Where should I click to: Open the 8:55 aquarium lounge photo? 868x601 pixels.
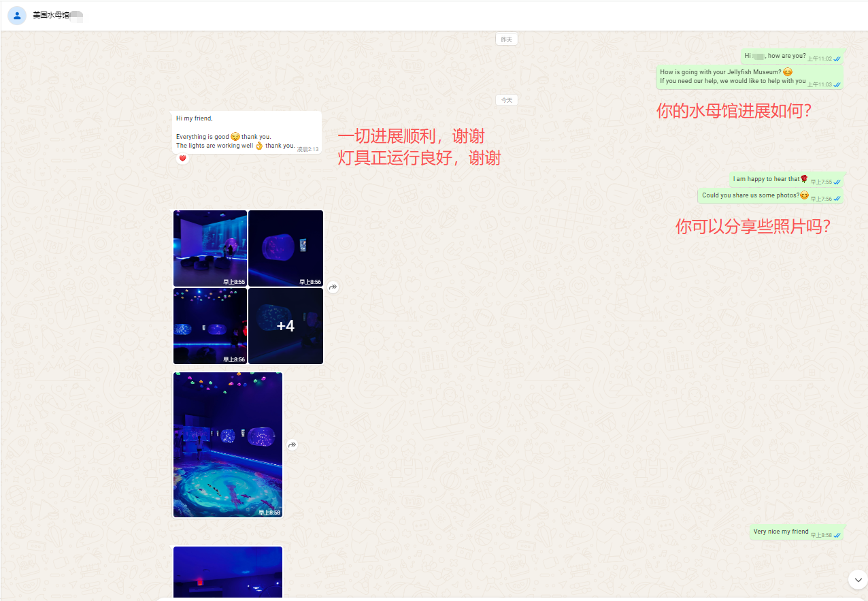click(x=210, y=248)
